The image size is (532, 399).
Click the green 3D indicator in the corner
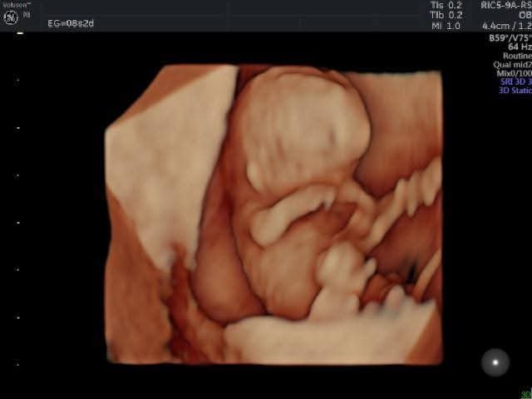tap(525, 394)
